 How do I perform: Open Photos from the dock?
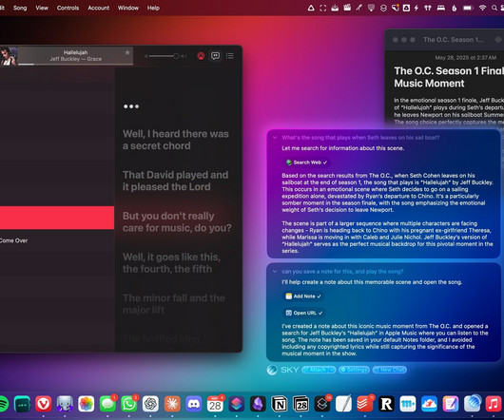tap(87, 404)
